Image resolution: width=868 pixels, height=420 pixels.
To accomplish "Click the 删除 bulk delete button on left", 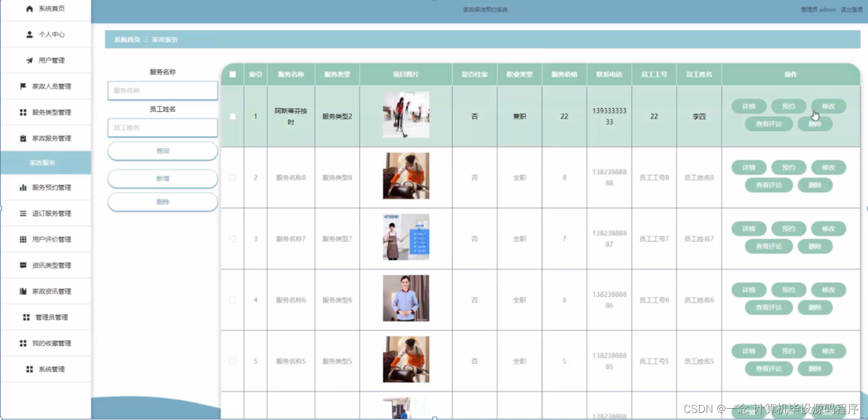I will [x=163, y=202].
